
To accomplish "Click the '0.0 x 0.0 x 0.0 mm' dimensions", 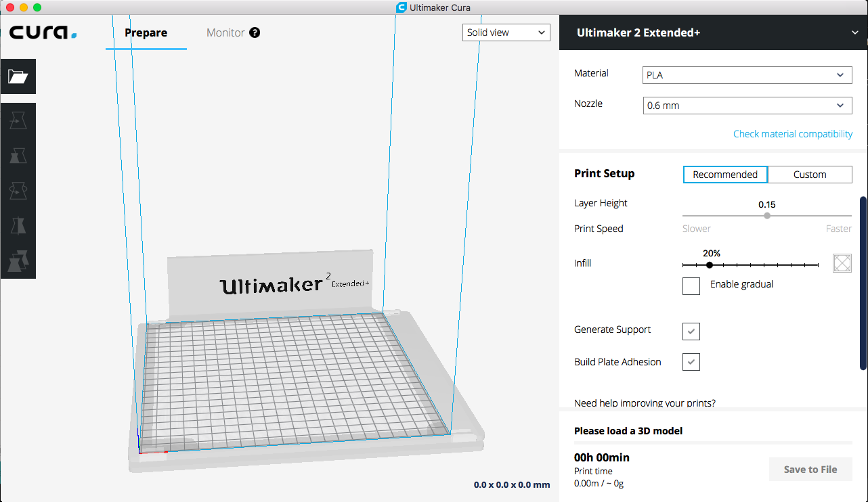I will pyautogui.click(x=512, y=484).
